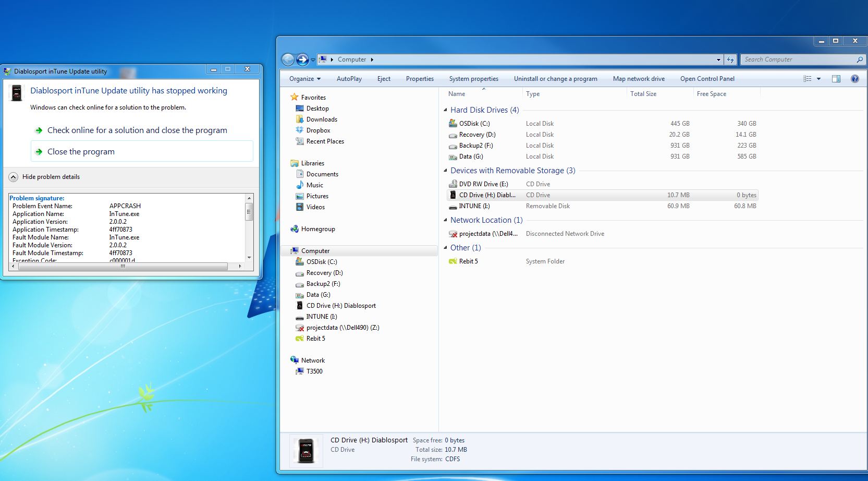Sort by the Name column header

tap(457, 94)
